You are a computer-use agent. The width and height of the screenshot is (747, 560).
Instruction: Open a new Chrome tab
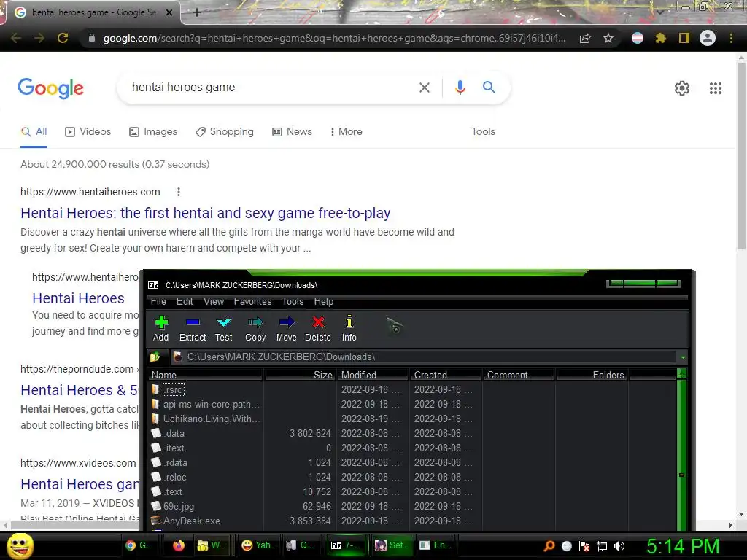[x=197, y=12]
